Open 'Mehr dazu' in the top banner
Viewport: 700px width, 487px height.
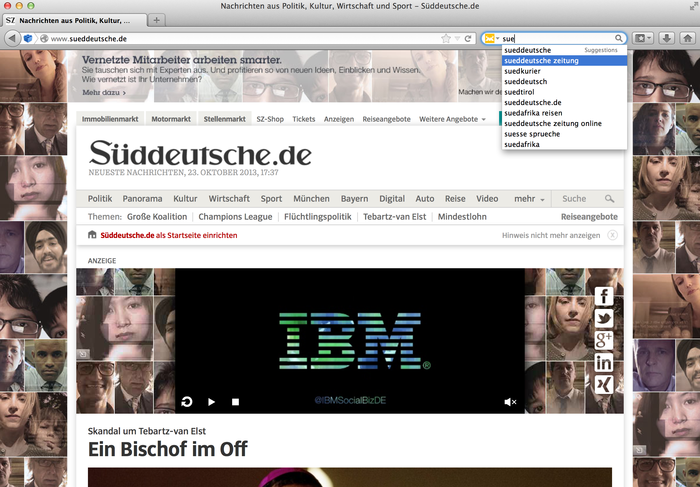(104, 92)
